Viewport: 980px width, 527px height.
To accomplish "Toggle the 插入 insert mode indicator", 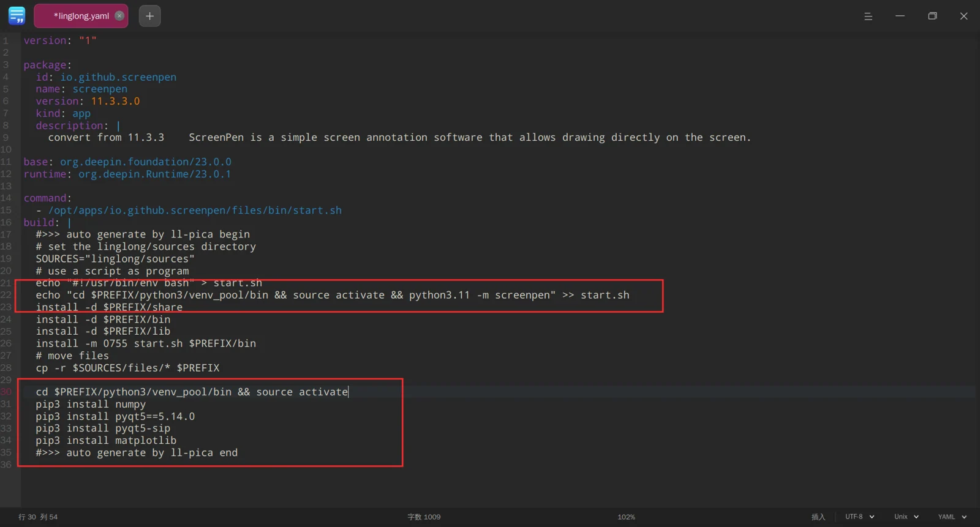I will [818, 517].
